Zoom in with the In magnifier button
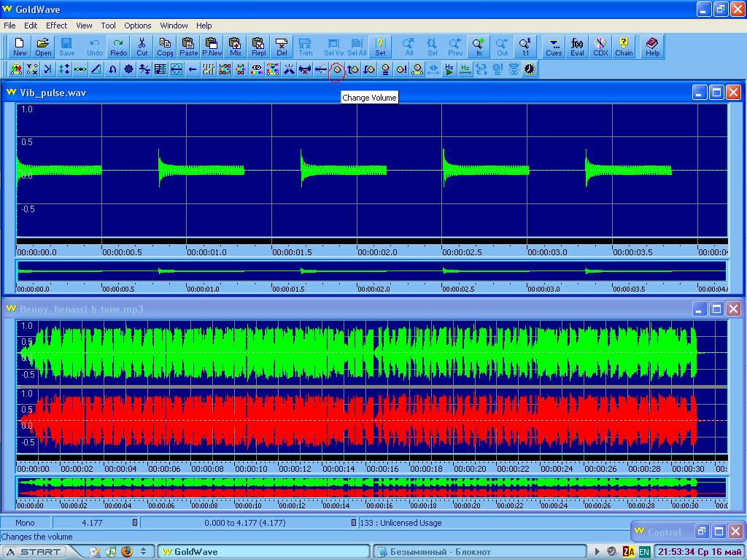The height and width of the screenshot is (560, 747). [x=479, y=47]
